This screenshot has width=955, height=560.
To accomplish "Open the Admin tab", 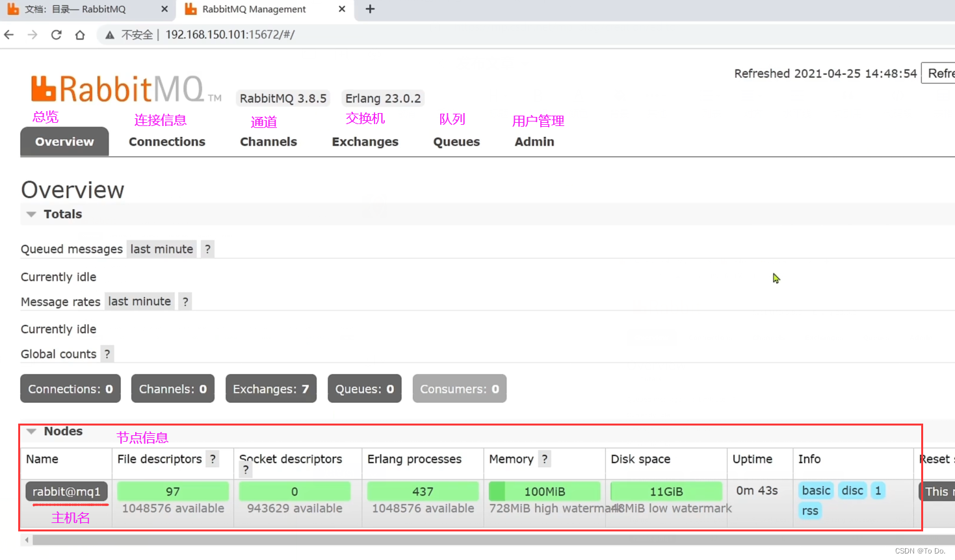I will click(534, 142).
